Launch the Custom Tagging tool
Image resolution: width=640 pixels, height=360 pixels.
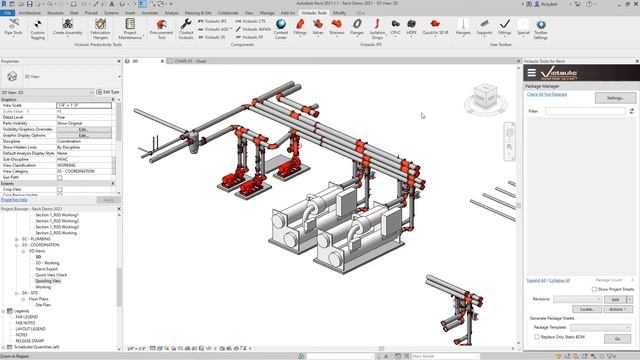click(x=38, y=29)
